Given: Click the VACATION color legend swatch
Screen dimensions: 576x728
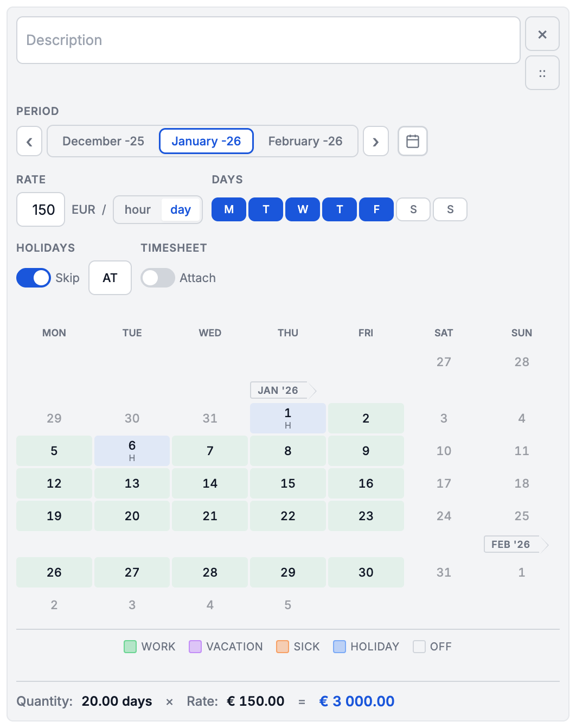Looking at the screenshot, I should click(x=195, y=647).
